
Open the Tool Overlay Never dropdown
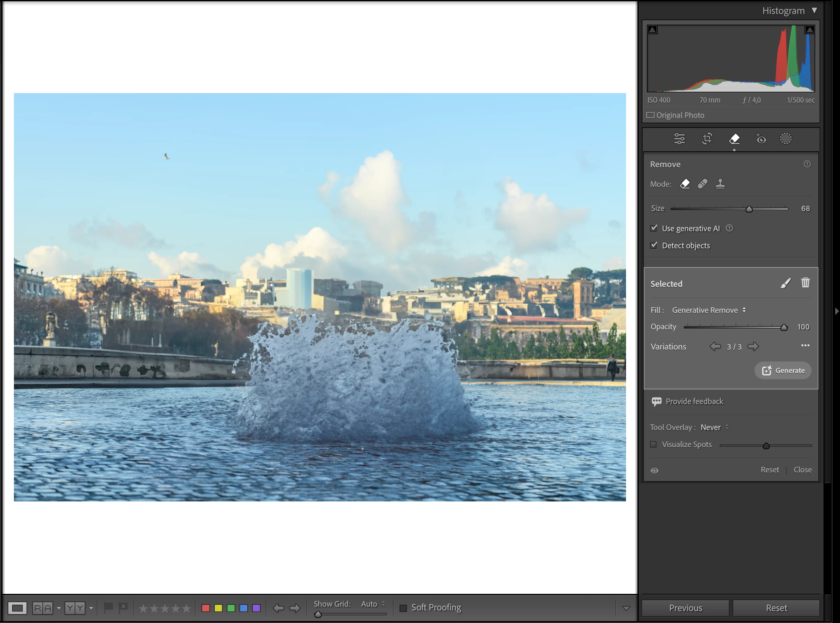tap(714, 427)
